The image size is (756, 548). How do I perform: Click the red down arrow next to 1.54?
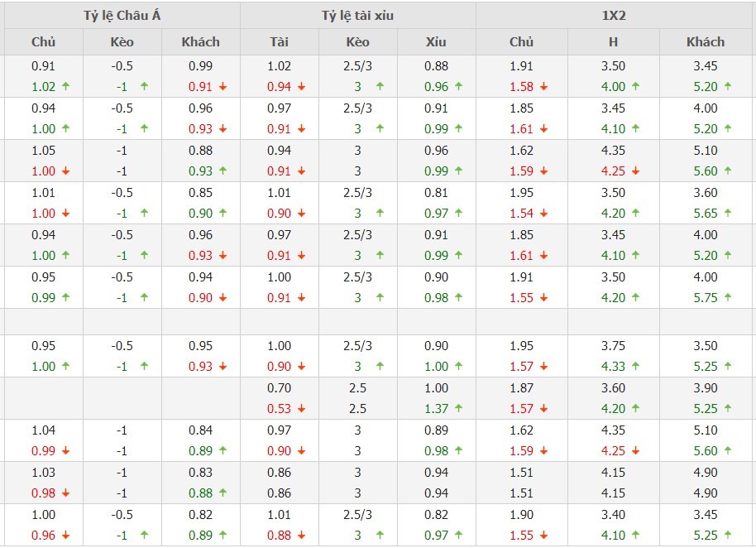point(543,214)
